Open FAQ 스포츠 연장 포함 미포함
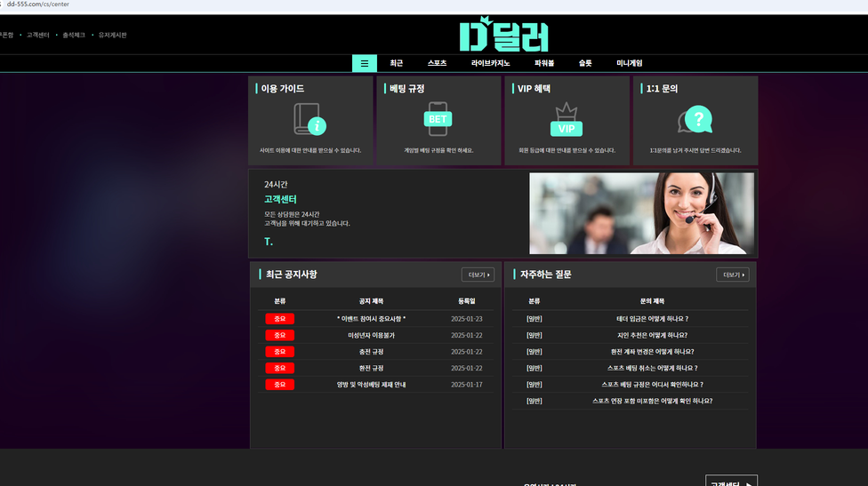 point(652,402)
